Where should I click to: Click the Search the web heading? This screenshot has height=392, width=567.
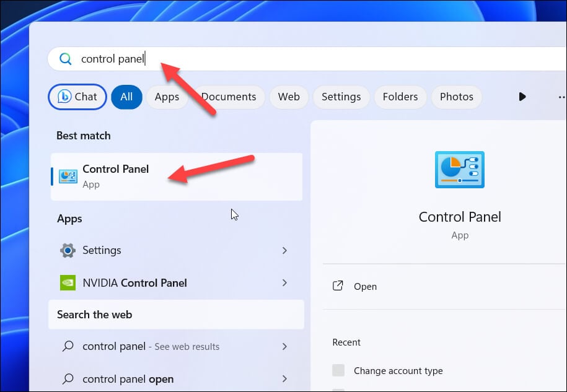pyautogui.click(x=94, y=315)
